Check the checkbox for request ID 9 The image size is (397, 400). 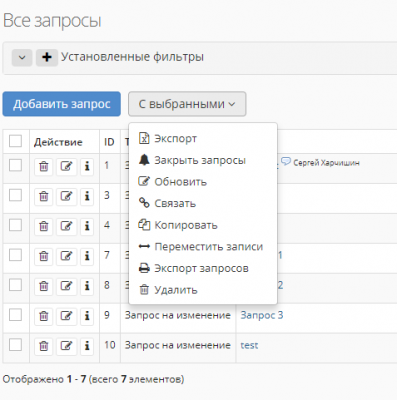pos(15,315)
